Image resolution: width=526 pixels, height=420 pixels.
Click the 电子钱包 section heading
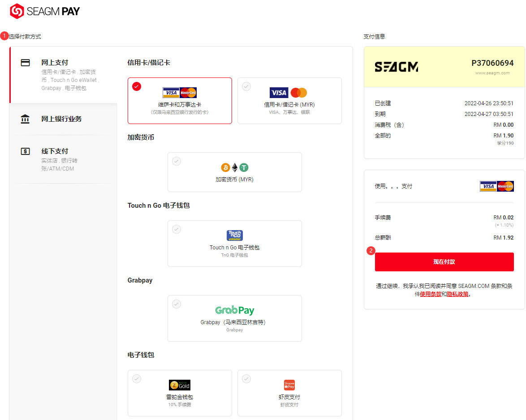pos(141,355)
